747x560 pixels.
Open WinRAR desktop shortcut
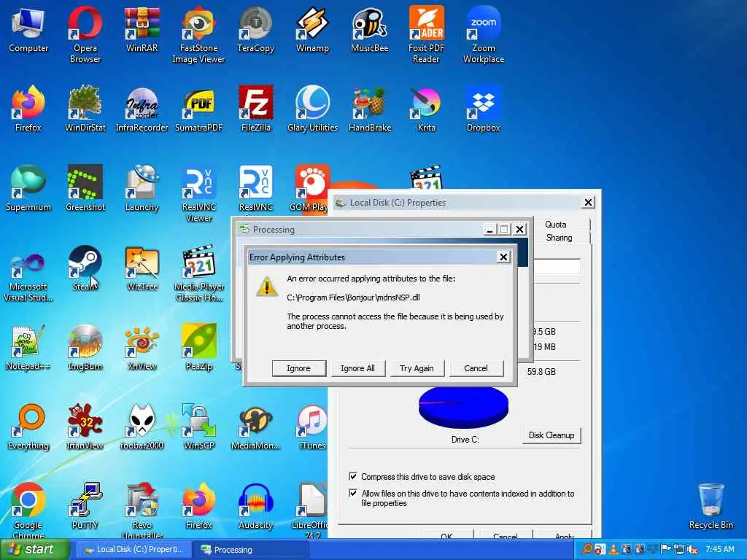click(142, 28)
